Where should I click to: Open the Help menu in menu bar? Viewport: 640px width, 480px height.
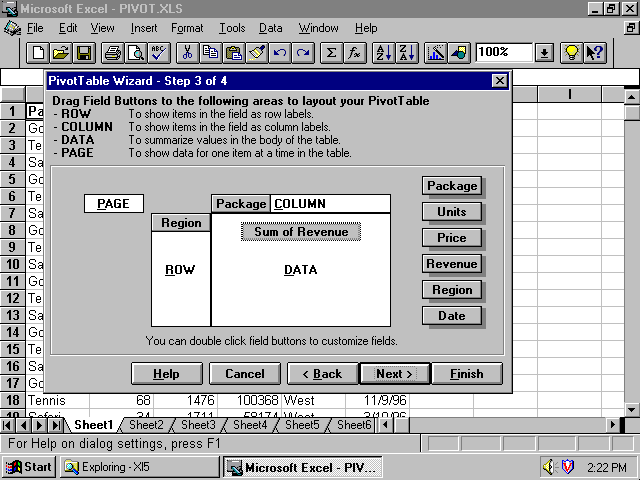(366, 28)
